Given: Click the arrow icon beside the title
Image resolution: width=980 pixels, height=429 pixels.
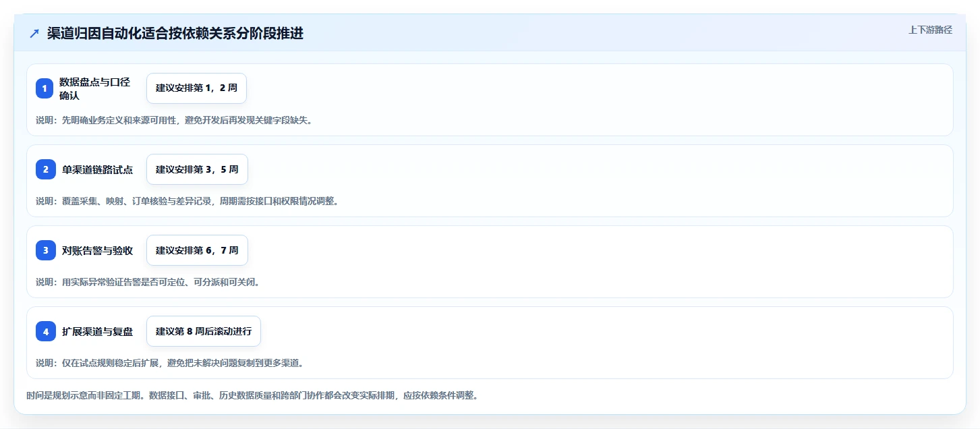Looking at the screenshot, I should pos(34,34).
